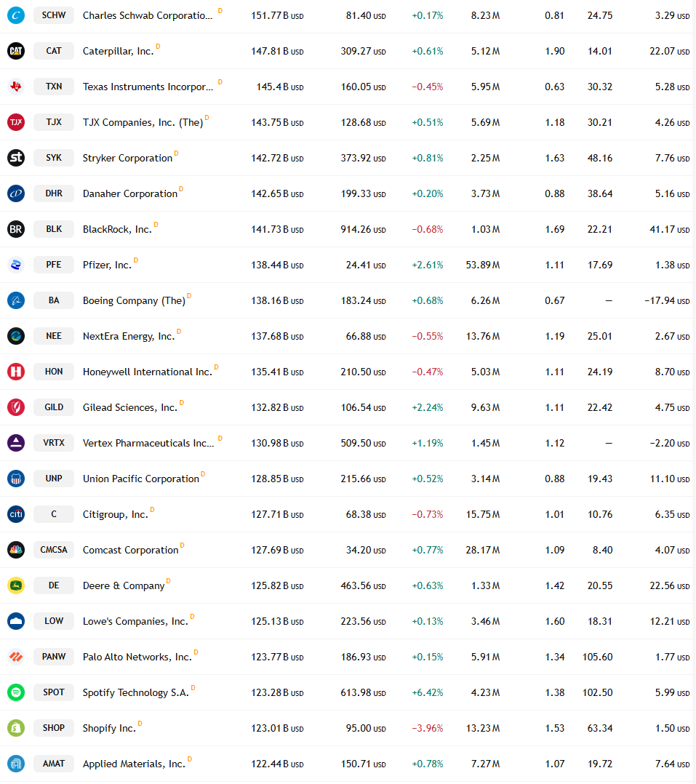Click Vertex's 509.50 USD price
The image size is (696, 784).
tap(363, 443)
